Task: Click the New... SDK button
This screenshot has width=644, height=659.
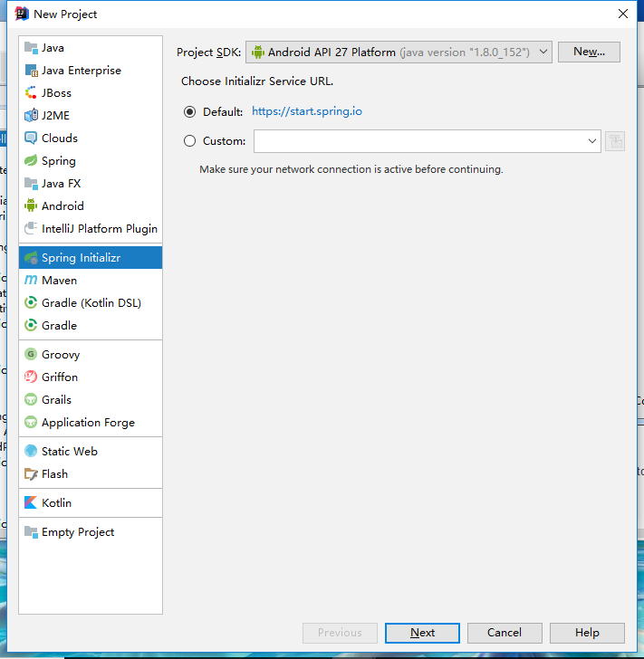Action: 589,52
